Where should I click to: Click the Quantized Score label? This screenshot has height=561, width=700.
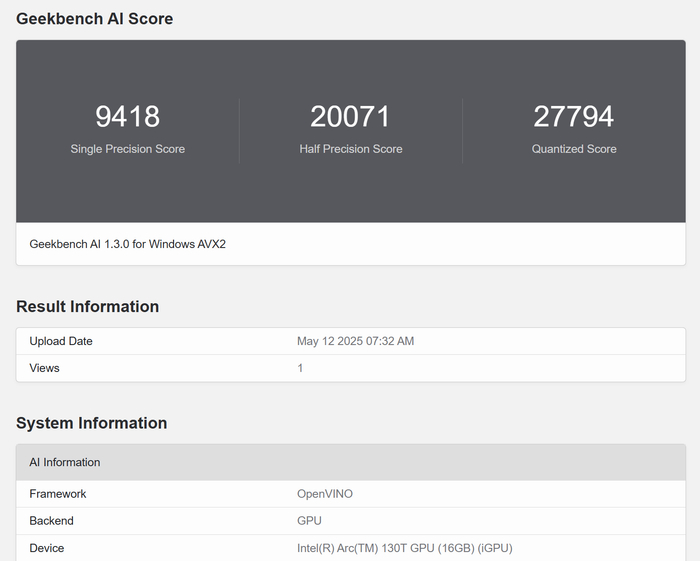573,149
